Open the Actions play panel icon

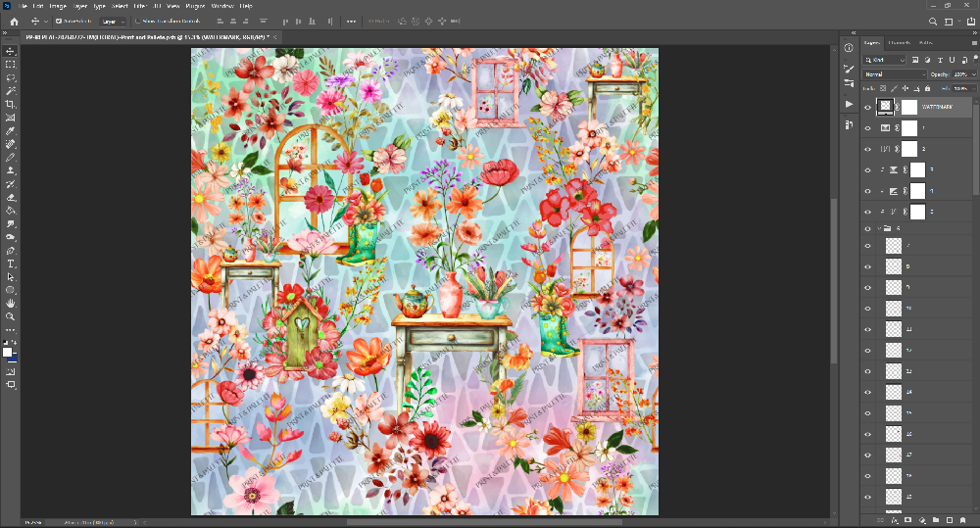click(849, 104)
